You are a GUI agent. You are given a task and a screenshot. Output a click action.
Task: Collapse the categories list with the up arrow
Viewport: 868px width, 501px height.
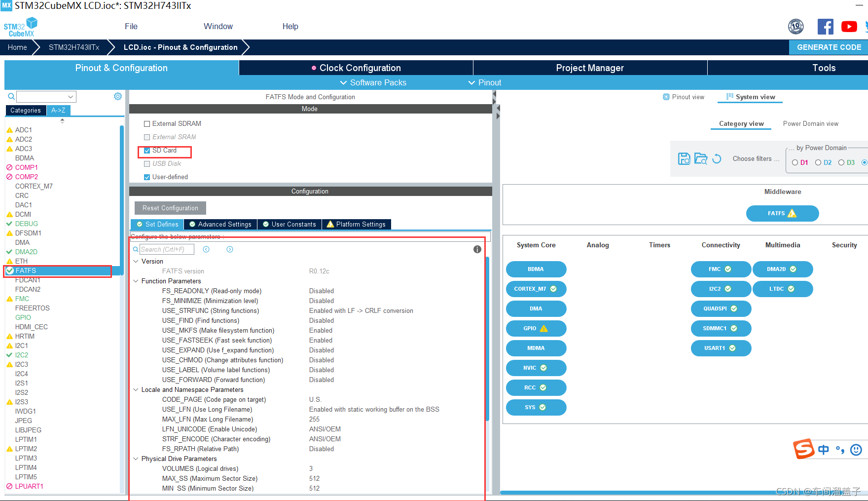62,120
